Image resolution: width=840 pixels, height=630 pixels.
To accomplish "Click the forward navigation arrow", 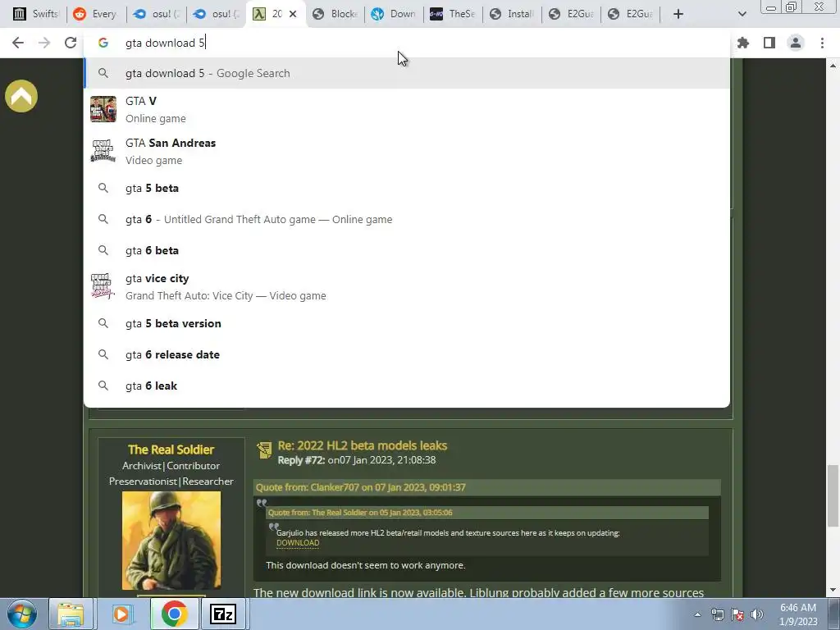I will pos(44,43).
